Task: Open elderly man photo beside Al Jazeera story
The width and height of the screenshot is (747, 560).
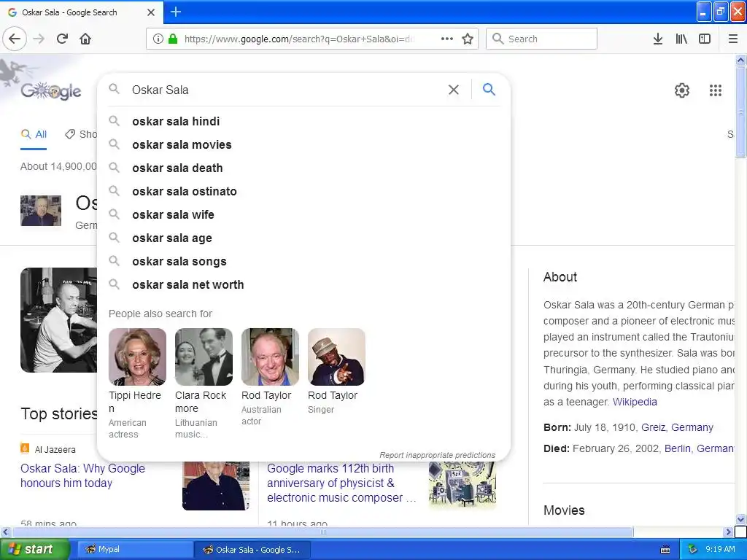Action: [x=216, y=486]
